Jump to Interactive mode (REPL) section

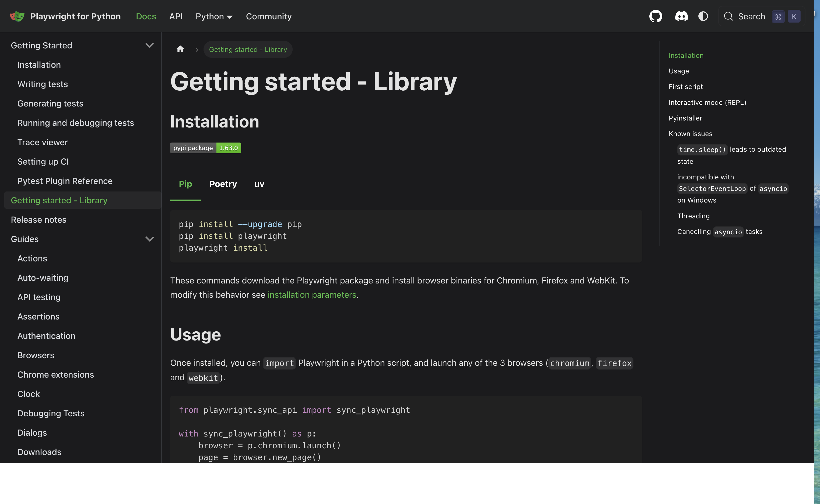(707, 102)
